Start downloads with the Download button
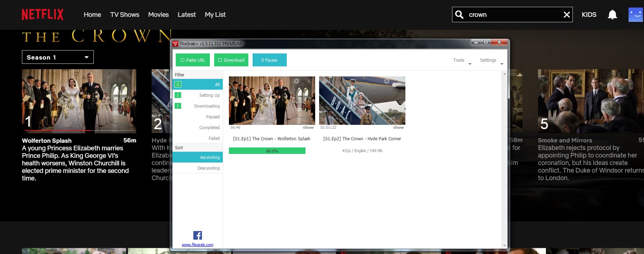Viewport: 644px width, 254px height. point(231,60)
